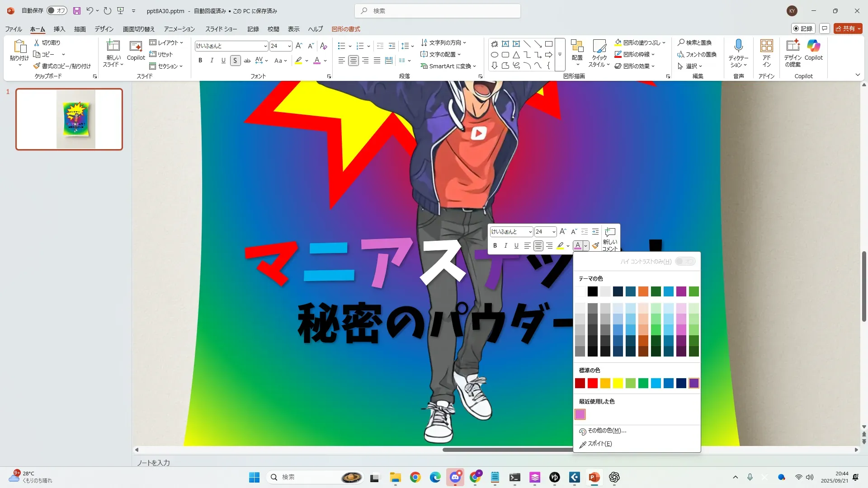Click the Arrange shapes icon
This screenshot has width=868, height=488.
click(577, 46)
